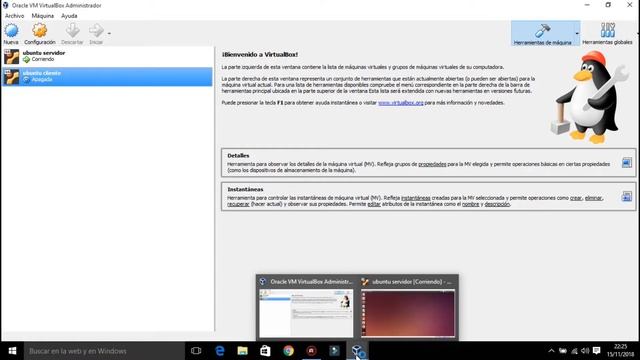Click the VirtualBox taskbar icon

(358, 351)
